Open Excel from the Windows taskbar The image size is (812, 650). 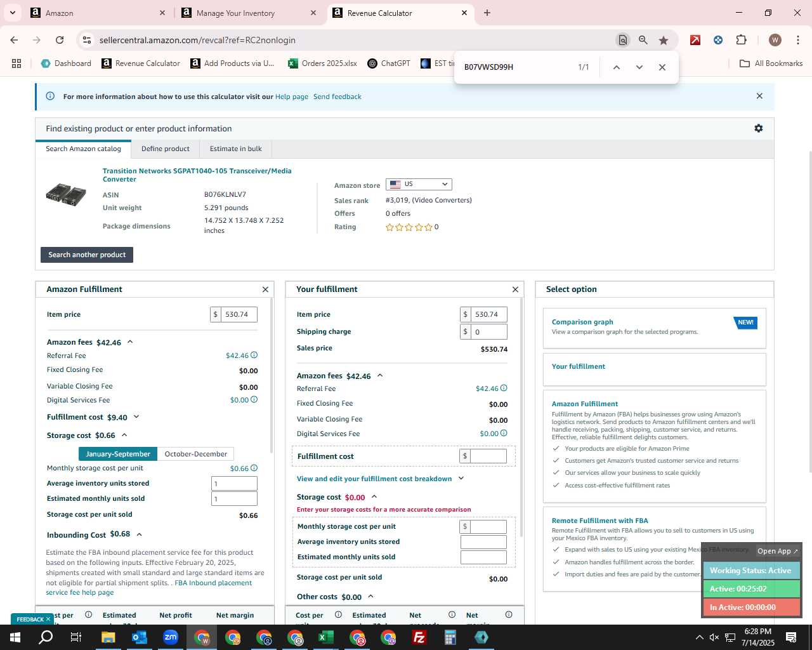coord(326,637)
